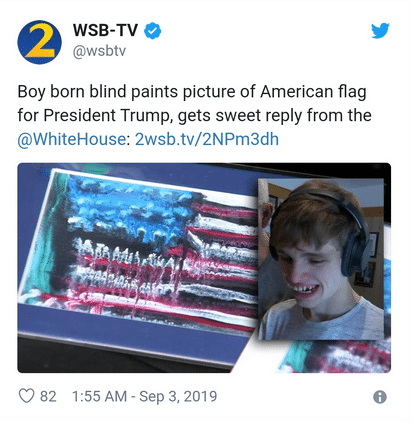Like the tweet with the heart icon
The width and height of the screenshot is (411, 422).
click(26, 396)
